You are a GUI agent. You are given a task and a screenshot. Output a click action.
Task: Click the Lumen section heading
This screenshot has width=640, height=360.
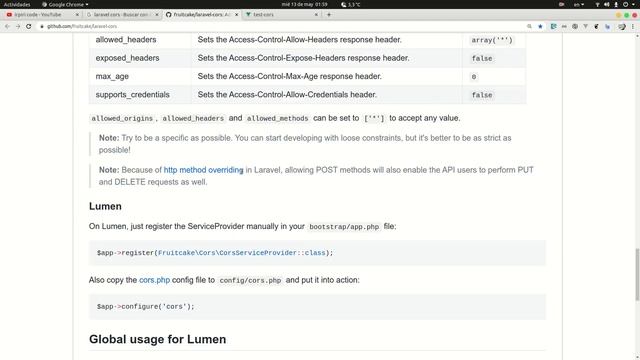(x=105, y=206)
